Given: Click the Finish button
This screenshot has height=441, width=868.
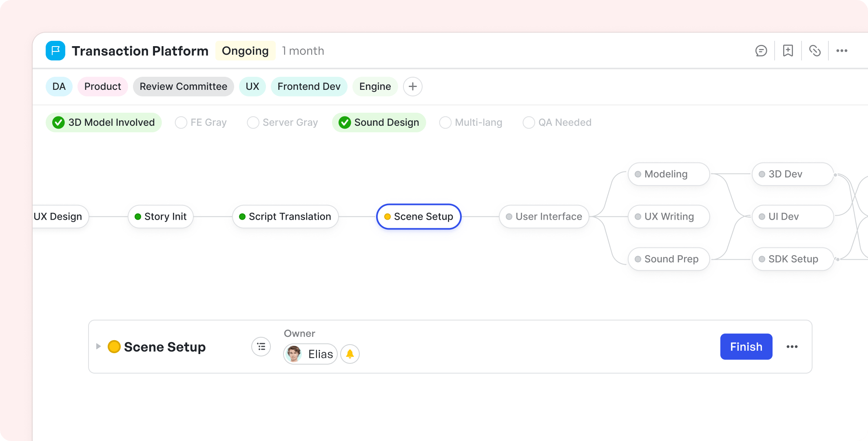Looking at the screenshot, I should (746, 347).
